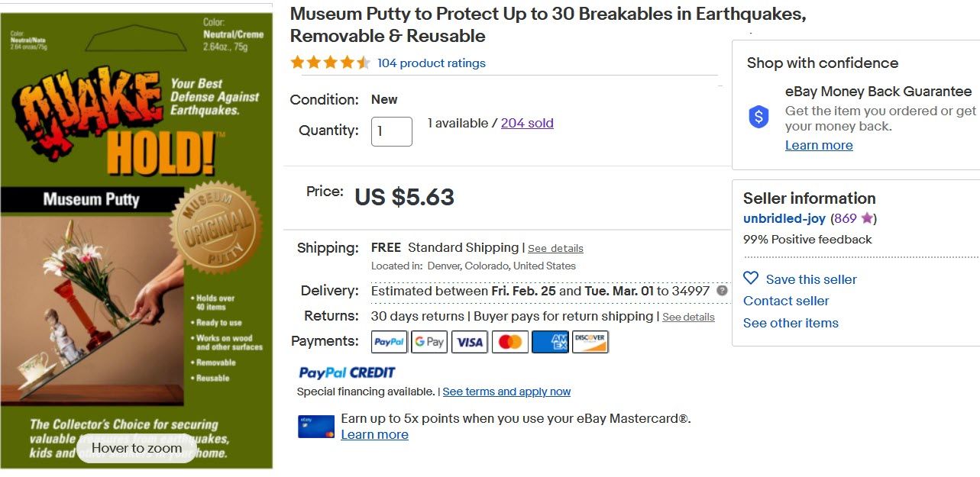Click the Discover card icon
The height and width of the screenshot is (477, 980).
[590, 342]
